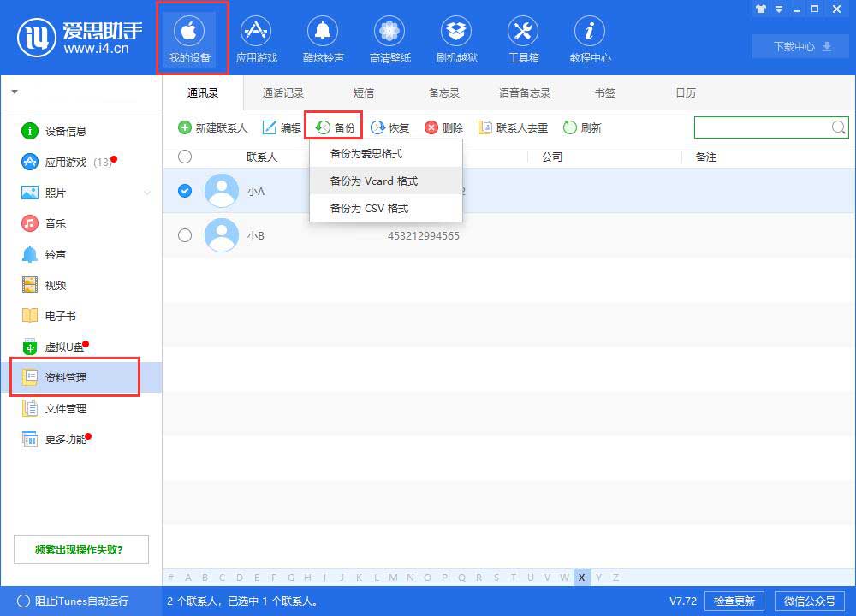Screen dimensions: 856x616
Task: Click the 检查更新 update button
Action: (x=734, y=601)
